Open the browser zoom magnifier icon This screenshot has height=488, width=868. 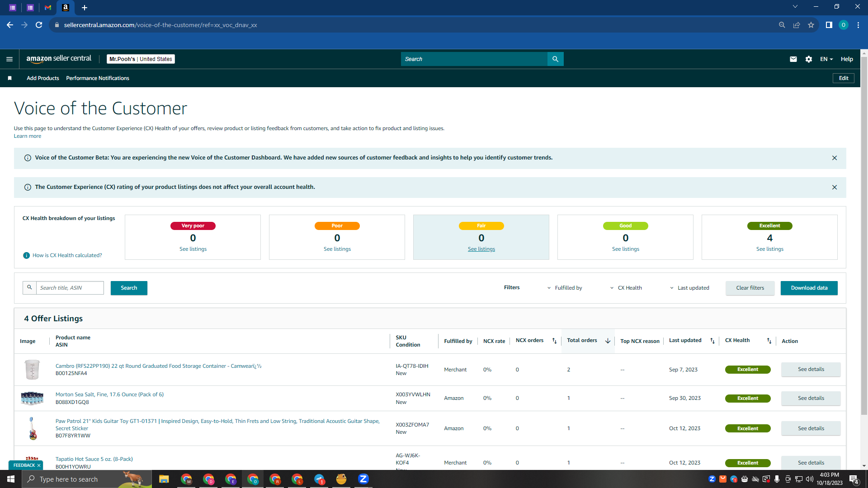tap(782, 25)
